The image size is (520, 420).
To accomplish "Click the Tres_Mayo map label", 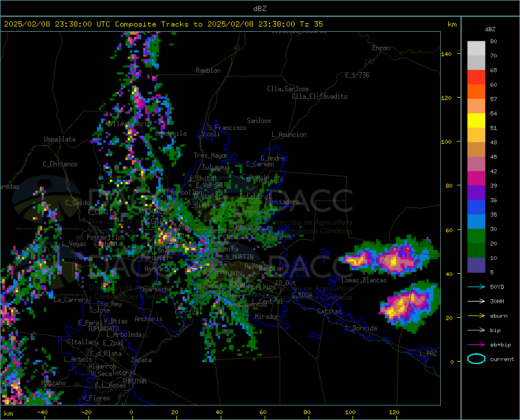I will pos(210,155).
